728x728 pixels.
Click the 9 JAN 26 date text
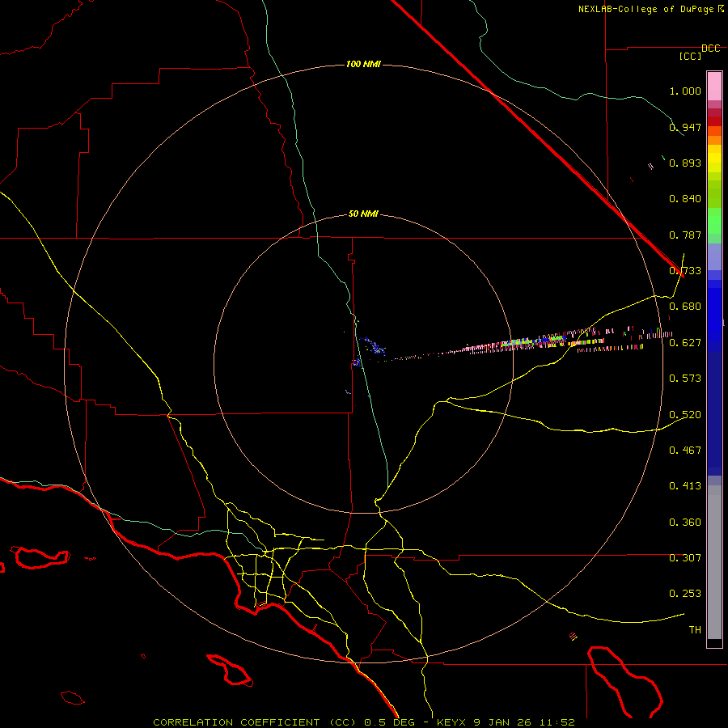tap(502, 722)
